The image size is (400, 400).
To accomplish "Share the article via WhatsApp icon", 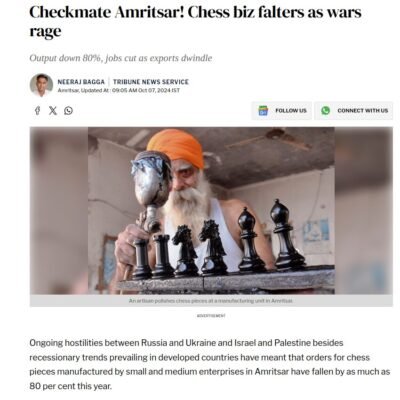I will [68, 111].
